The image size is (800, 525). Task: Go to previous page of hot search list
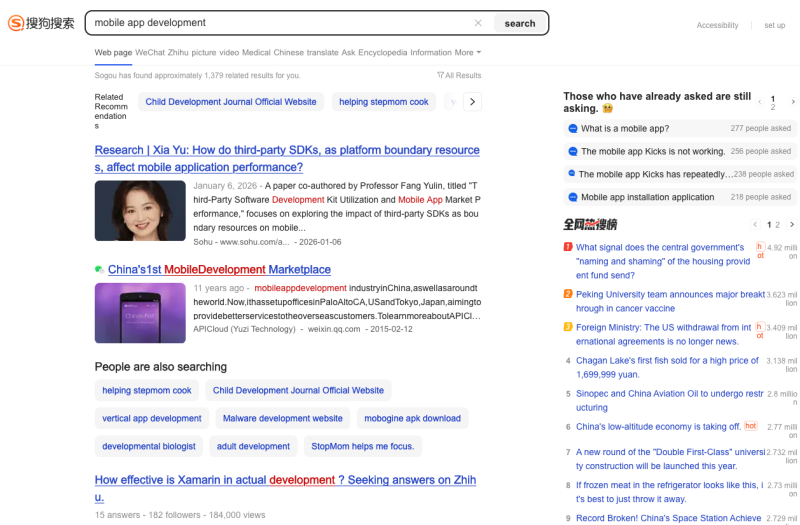(755, 224)
